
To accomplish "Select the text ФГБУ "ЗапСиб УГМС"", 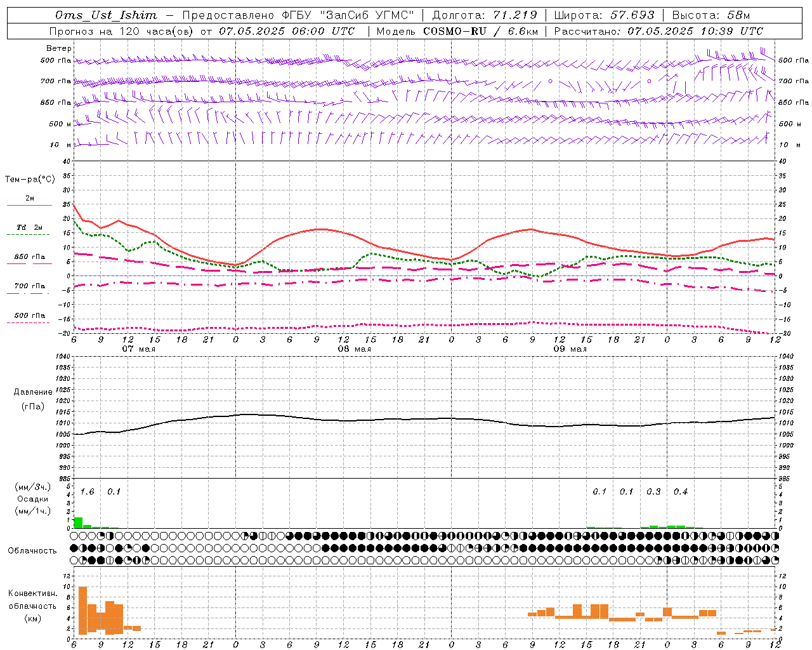I will (x=348, y=15).
